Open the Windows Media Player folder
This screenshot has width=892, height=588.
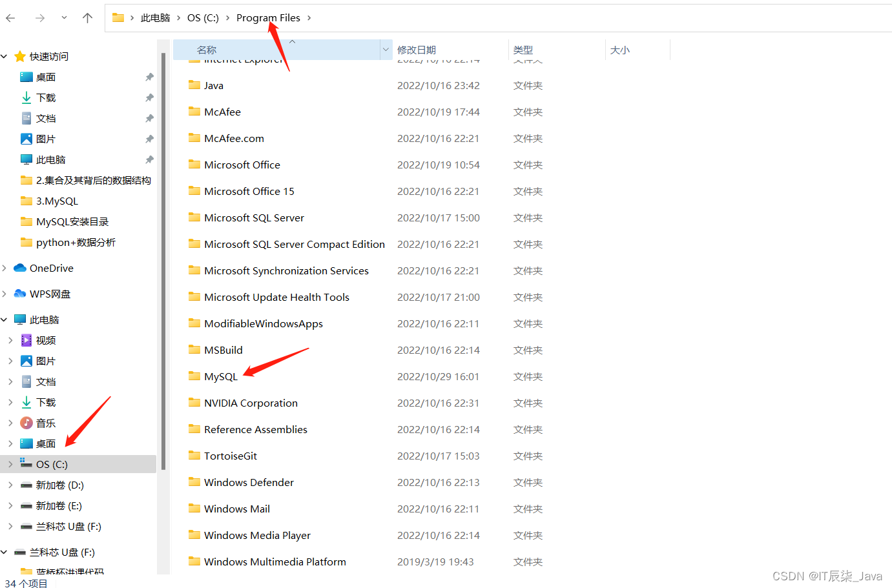pyautogui.click(x=257, y=535)
